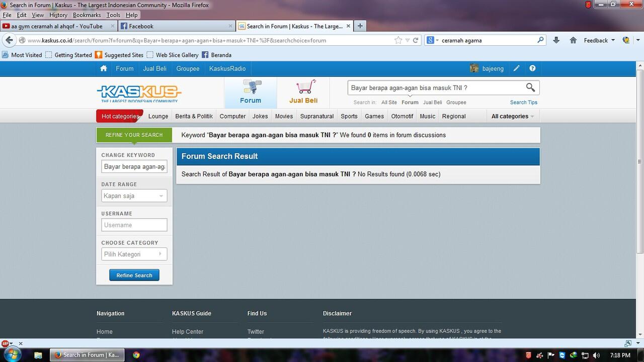
Task: Click Groupee in the top blue bar
Action: click(188, 68)
